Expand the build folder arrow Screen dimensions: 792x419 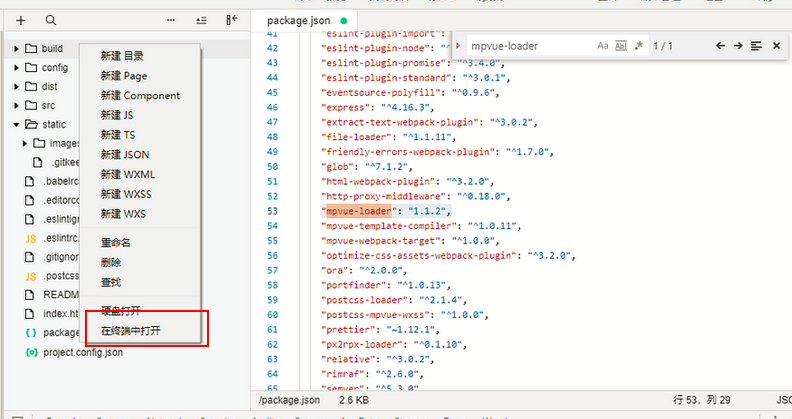click(16, 49)
